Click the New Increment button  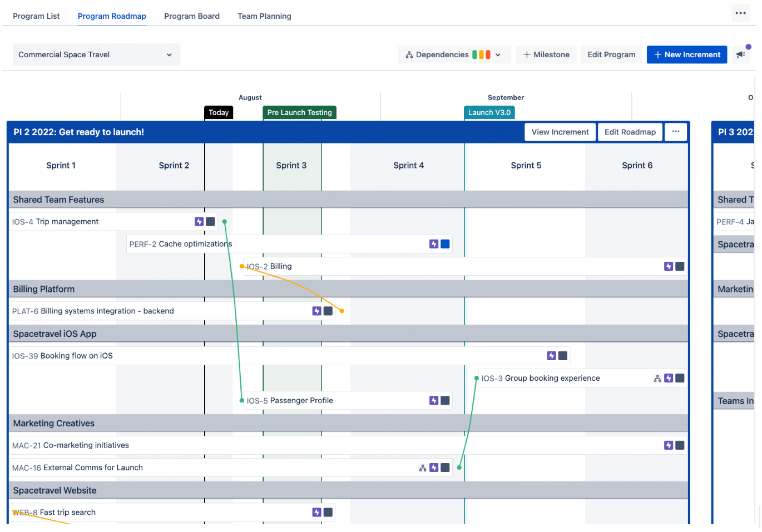(686, 54)
